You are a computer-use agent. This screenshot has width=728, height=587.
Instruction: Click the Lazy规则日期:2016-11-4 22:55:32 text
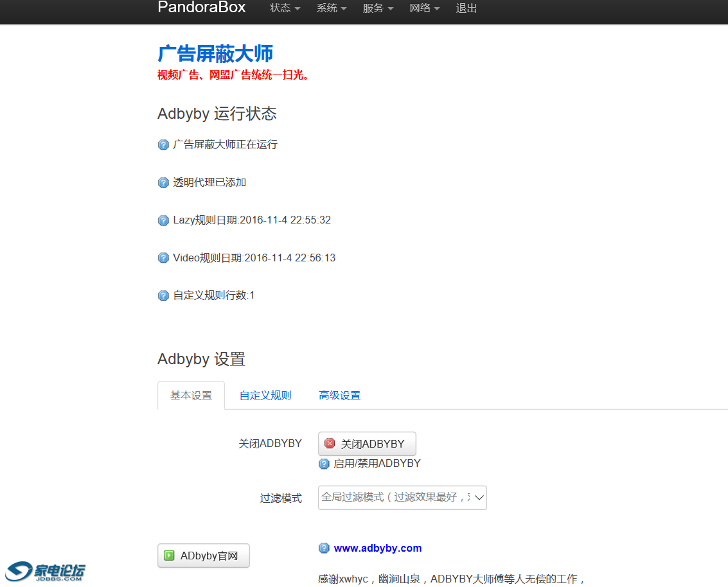point(252,220)
